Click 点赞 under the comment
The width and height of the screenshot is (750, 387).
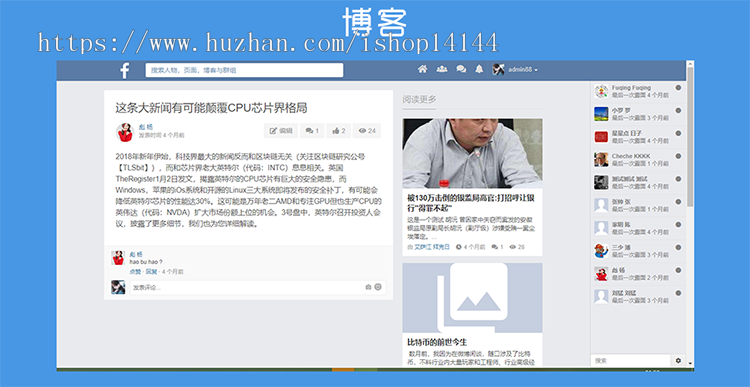135,272
